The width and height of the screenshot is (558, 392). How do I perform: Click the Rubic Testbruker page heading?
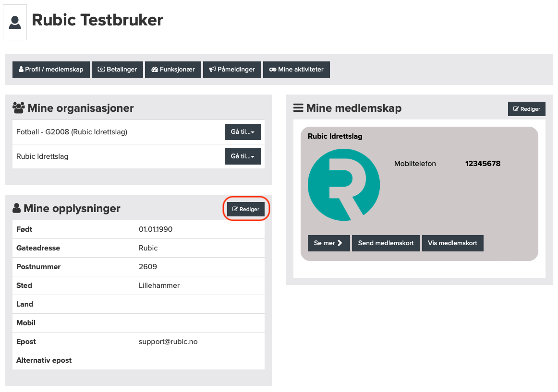click(97, 20)
